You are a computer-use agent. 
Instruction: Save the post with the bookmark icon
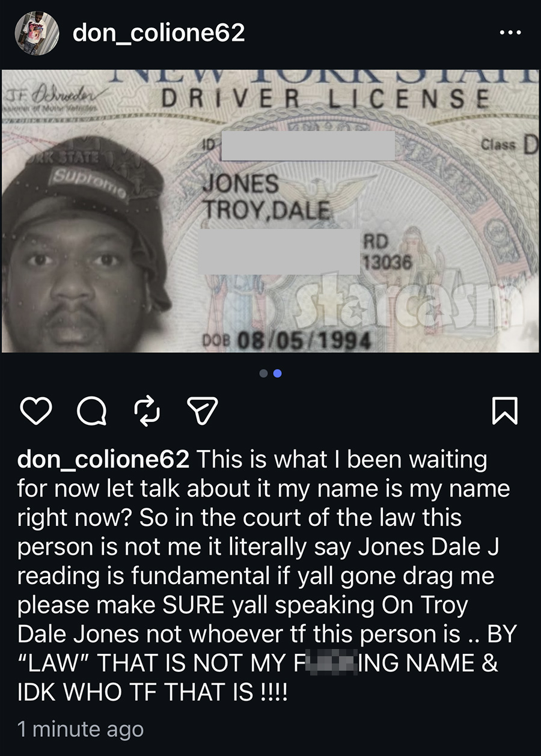coord(505,412)
